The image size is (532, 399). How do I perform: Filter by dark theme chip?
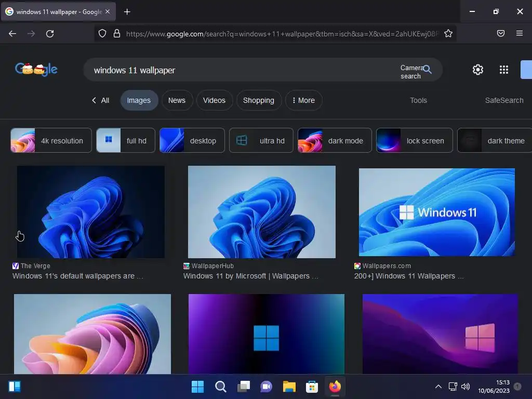point(495,140)
